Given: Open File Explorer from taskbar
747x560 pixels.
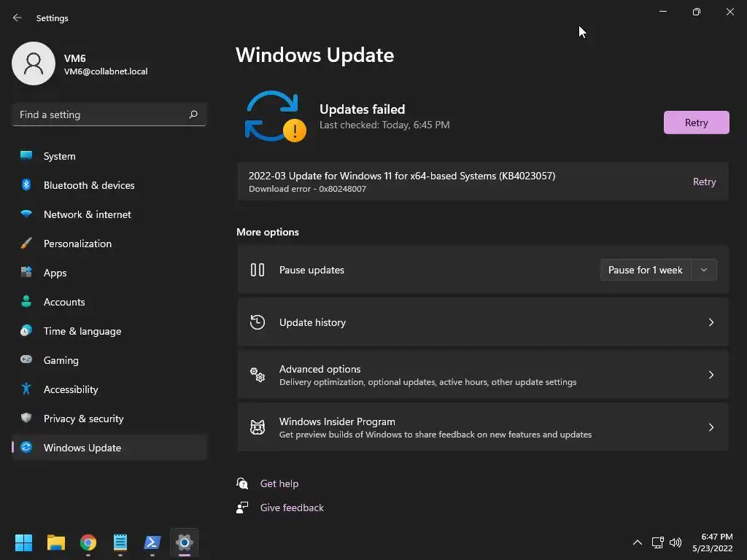Looking at the screenshot, I should pos(55,542).
